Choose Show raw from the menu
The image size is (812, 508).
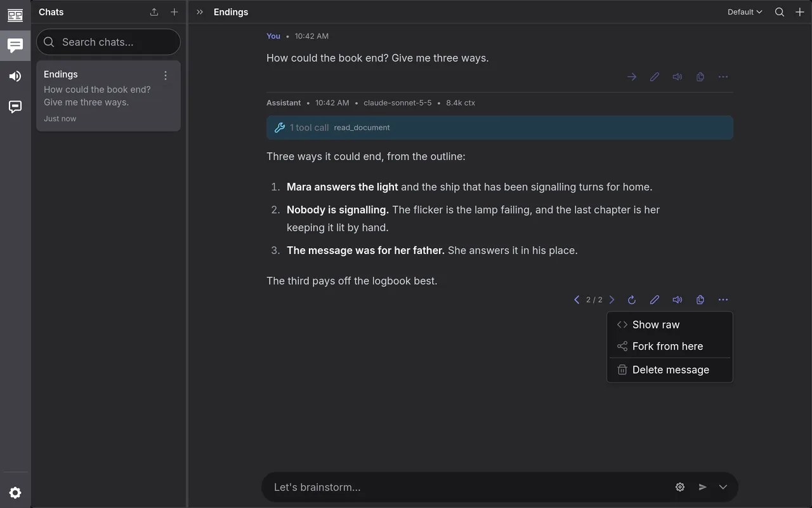[x=670, y=324]
